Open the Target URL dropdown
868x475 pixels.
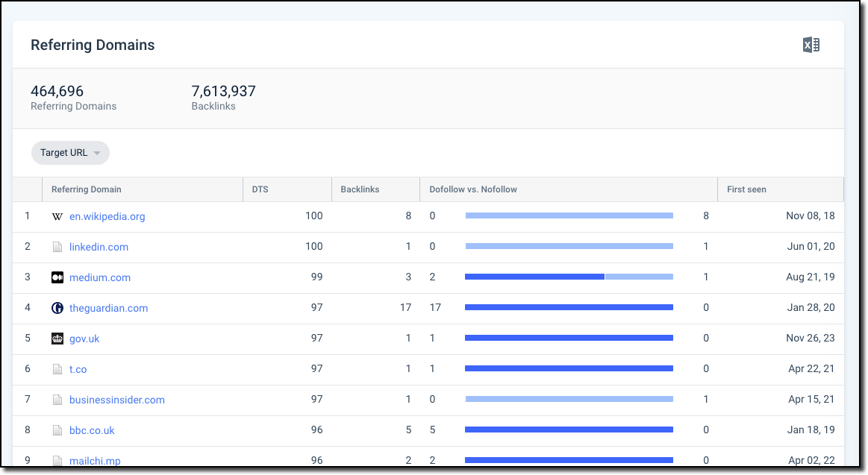pyautogui.click(x=70, y=153)
